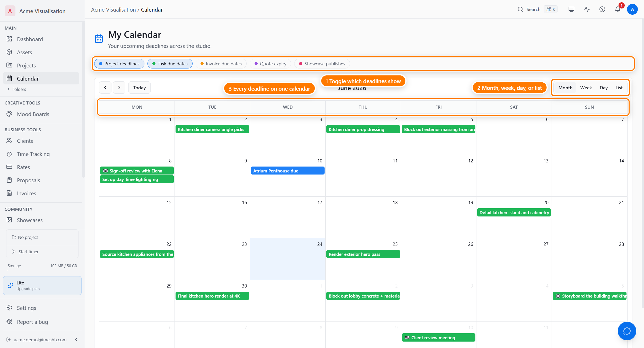Toggle the Quote expiry filter
Screen dimensions: 644x348
(x=270, y=64)
